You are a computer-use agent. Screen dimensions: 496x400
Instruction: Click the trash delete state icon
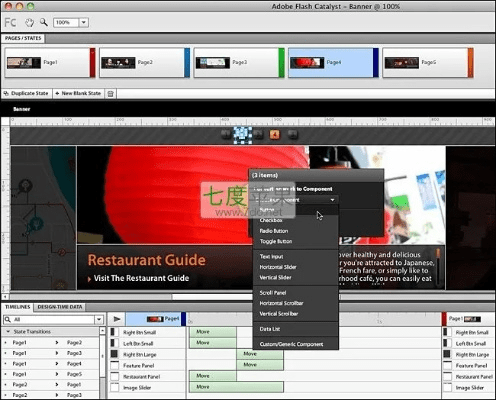pyautogui.click(x=111, y=94)
